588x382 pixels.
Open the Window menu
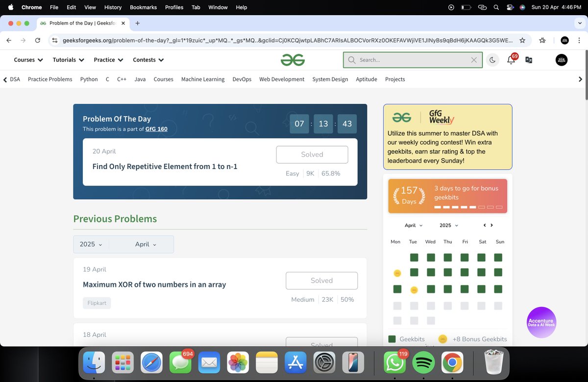[x=218, y=7]
